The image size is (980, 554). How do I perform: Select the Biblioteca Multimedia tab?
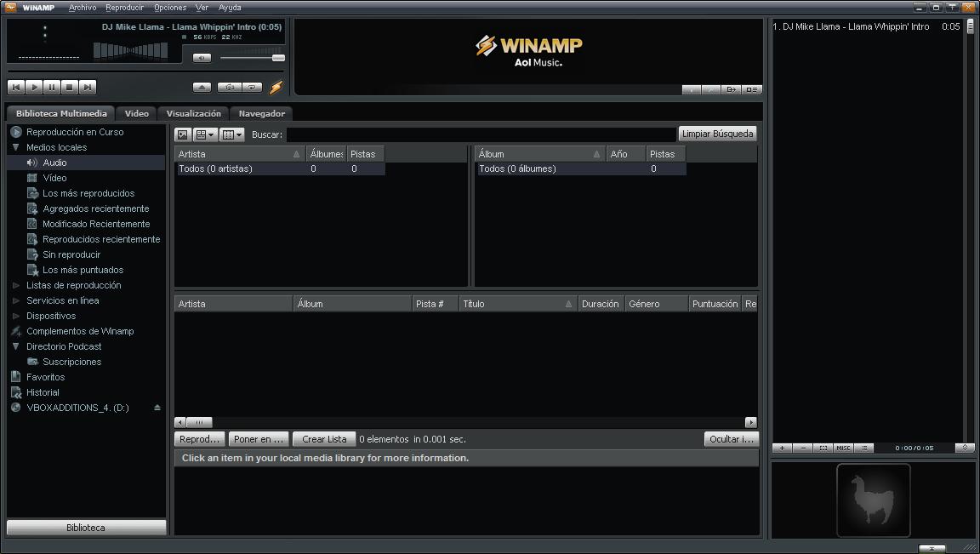[x=61, y=113]
